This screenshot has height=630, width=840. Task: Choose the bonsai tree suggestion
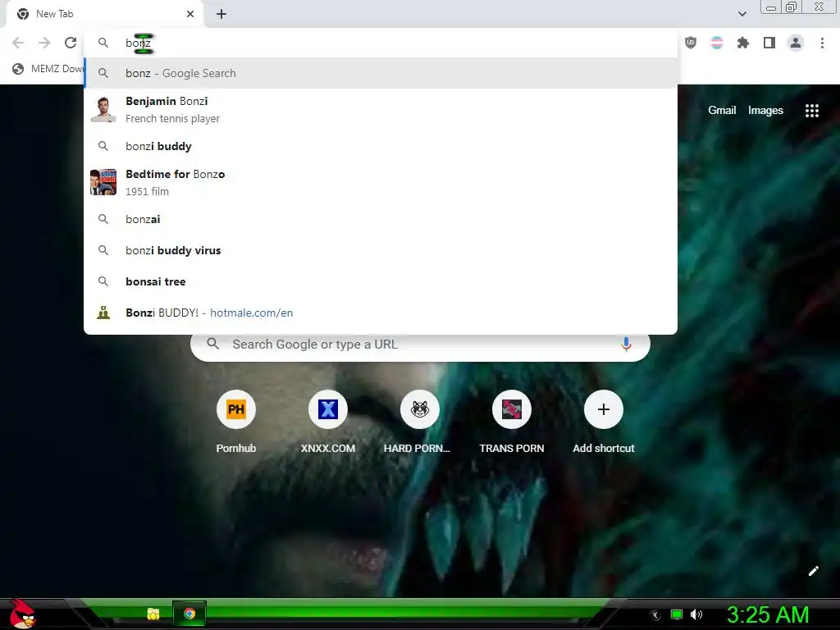point(381,281)
